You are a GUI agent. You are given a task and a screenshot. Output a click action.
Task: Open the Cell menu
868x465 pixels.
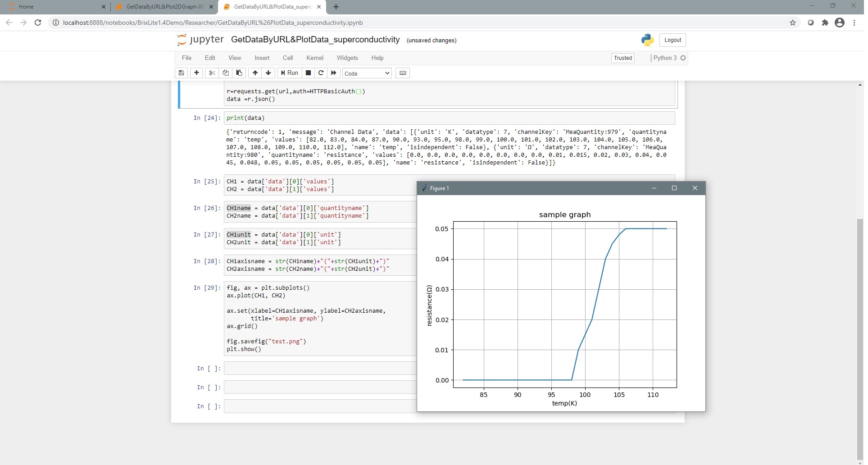pyautogui.click(x=288, y=58)
